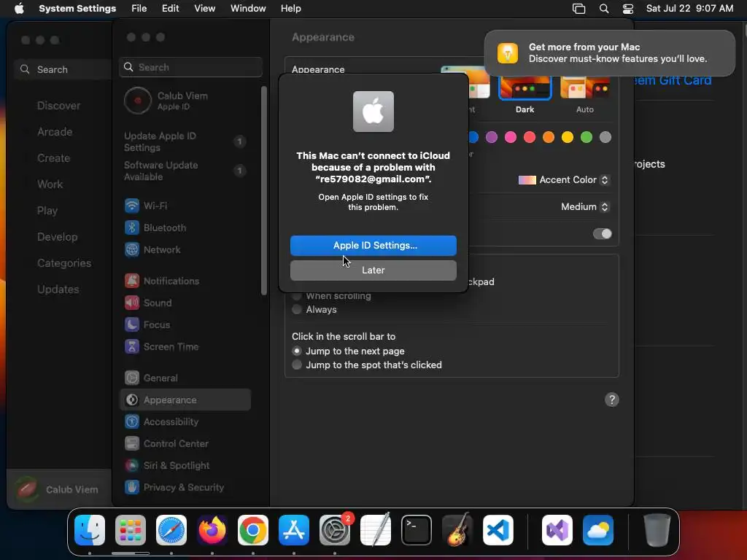Open Visual Studio from the Dock
Image resolution: width=747 pixels, height=560 pixels.
click(557, 530)
